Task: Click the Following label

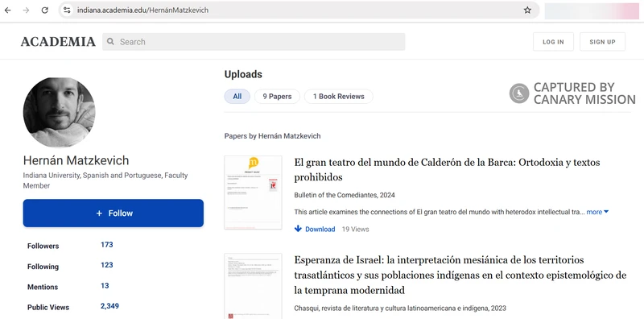Action: point(43,267)
